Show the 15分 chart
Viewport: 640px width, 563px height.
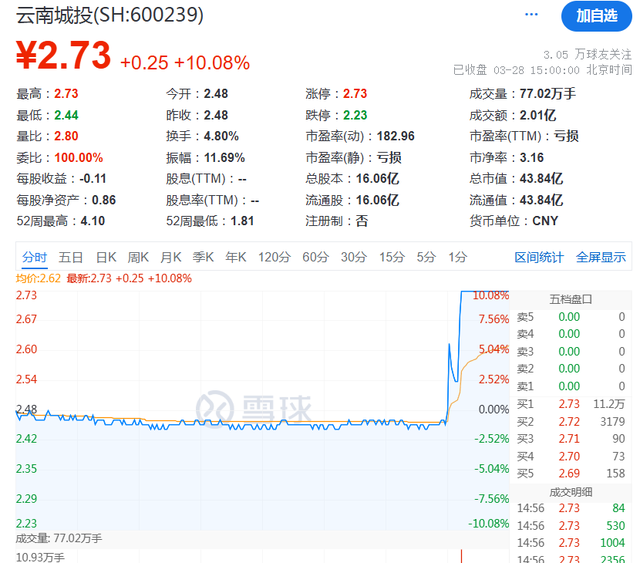(392, 257)
